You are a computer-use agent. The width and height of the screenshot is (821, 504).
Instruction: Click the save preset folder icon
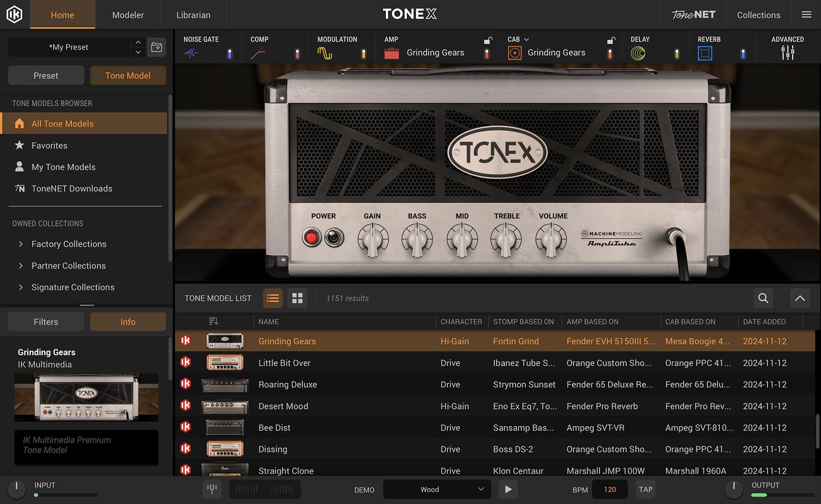(x=157, y=47)
